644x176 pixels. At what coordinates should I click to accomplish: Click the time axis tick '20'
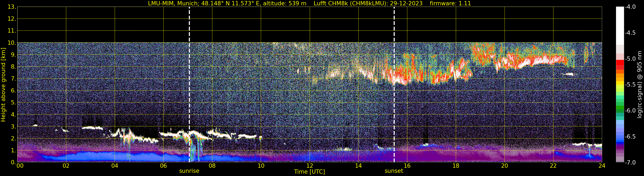505,166
